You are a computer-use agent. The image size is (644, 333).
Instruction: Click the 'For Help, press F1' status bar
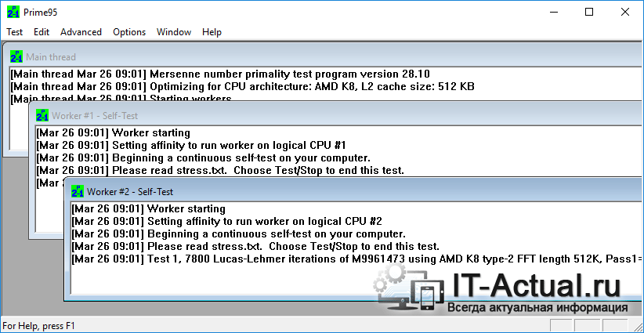39,325
